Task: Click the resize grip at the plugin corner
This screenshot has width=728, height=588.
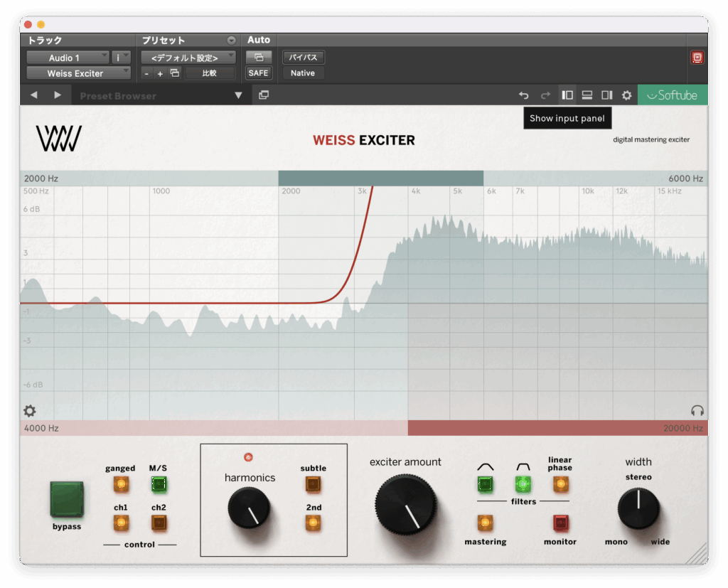Action: 697,554
